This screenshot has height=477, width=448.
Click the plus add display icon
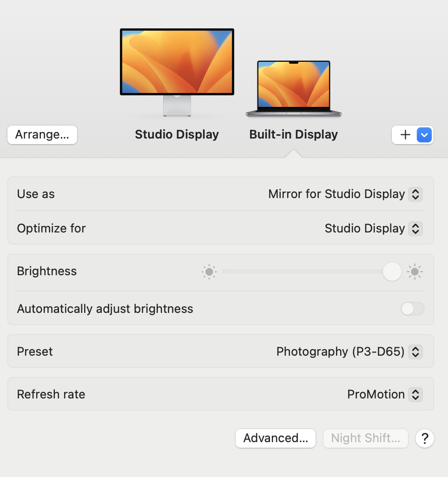click(x=405, y=135)
